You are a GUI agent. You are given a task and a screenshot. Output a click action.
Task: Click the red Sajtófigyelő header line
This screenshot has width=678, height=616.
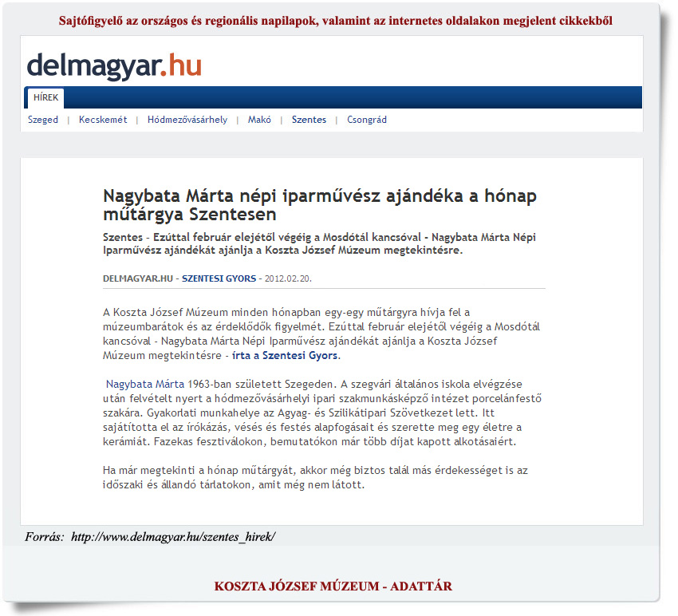point(336,21)
